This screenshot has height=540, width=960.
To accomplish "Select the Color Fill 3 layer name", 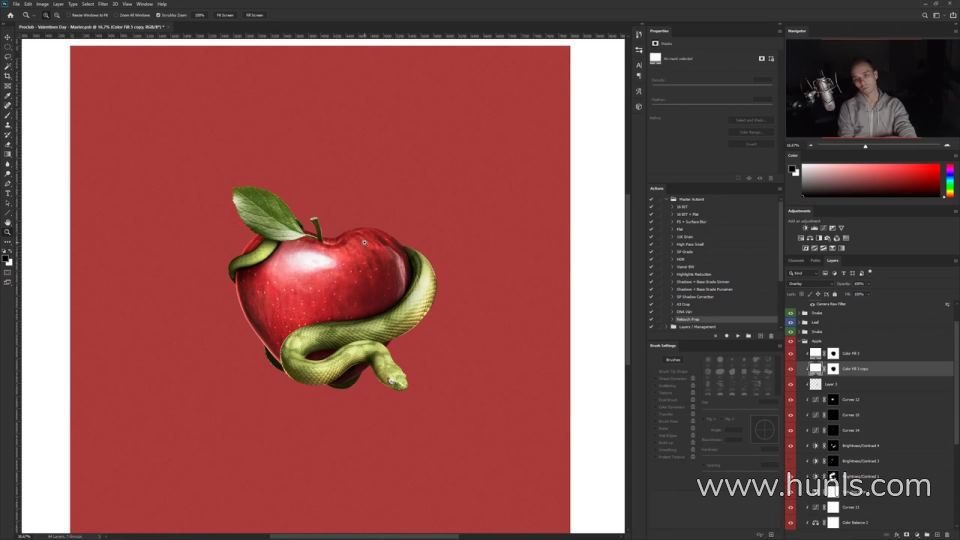I will [850, 354].
